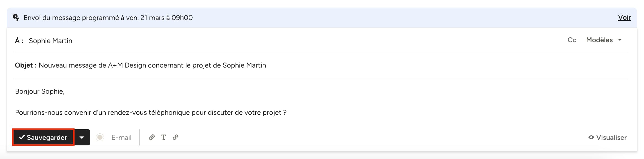Click the checkmark icon on Sauvegarder
Image resolution: width=644 pixels, height=159 pixels.
[x=22, y=137]
